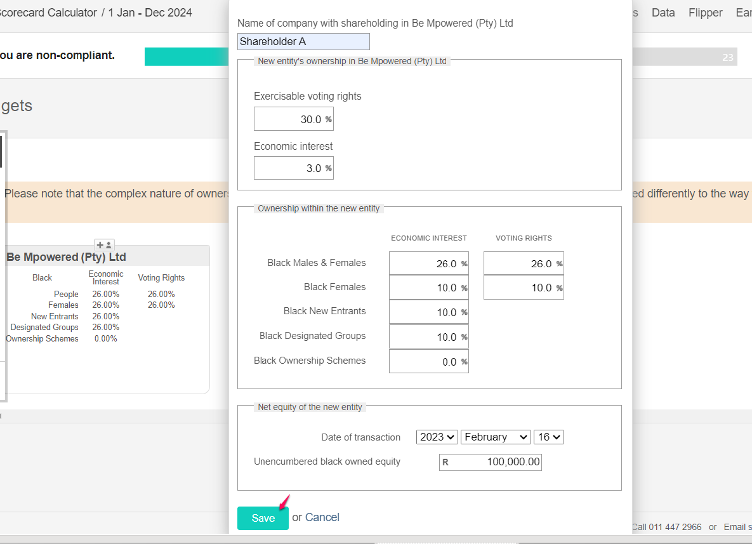The width and height of the screenshot is (755, 545).
Task: Click the Black Designated Groups label
Action: (312, 336)
